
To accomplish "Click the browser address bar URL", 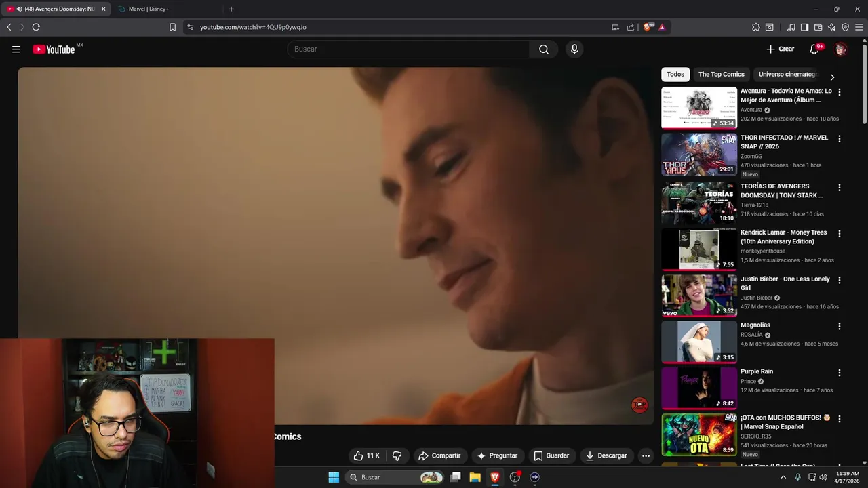I will coord(253,27).
